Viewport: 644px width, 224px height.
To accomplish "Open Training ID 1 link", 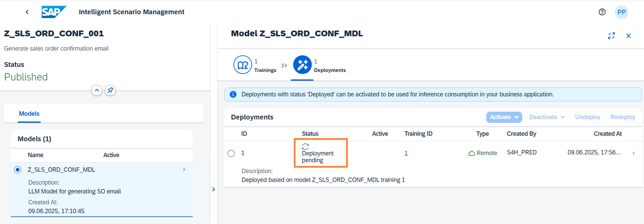I will pyautogui.click(x=406, y=153).
